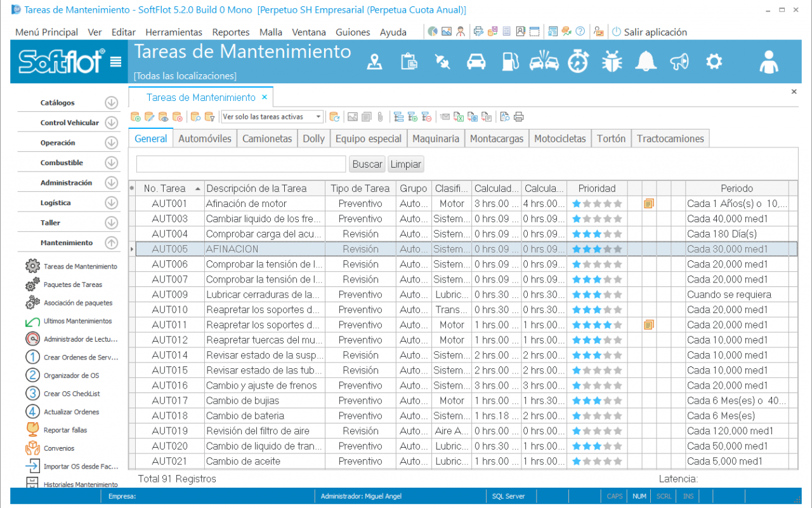Click the Buscar button
The height and width of the screenshot is (508, 812).
coord(367,164)
